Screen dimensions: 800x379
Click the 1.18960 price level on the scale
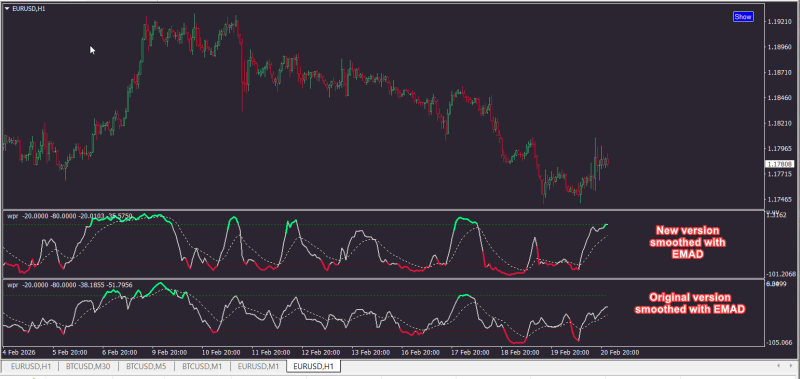tap(780, 47)
